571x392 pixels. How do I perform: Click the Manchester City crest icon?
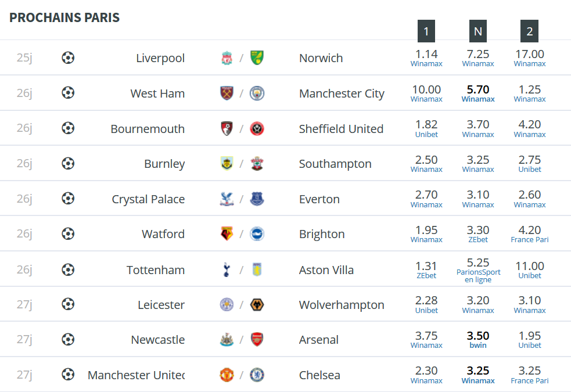pyautogui.click(x=257, y=93)
